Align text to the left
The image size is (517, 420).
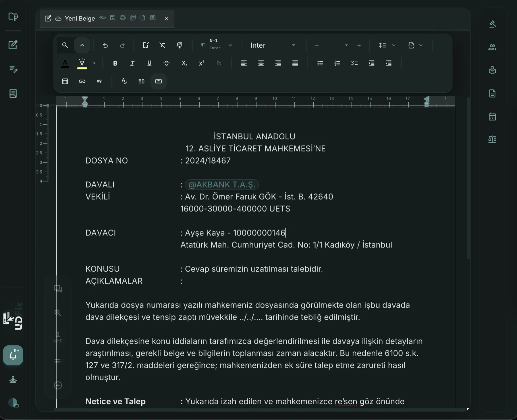tap(244, 63)
